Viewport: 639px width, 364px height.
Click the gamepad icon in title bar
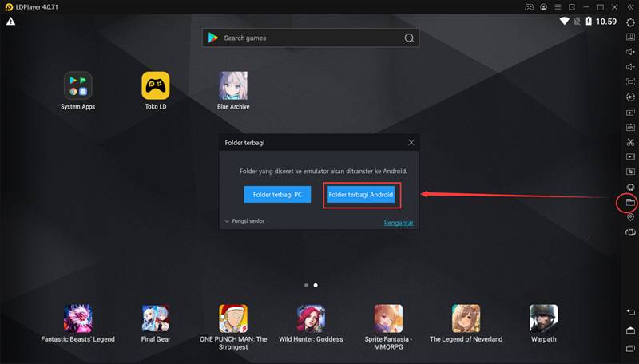click(529, 7)
